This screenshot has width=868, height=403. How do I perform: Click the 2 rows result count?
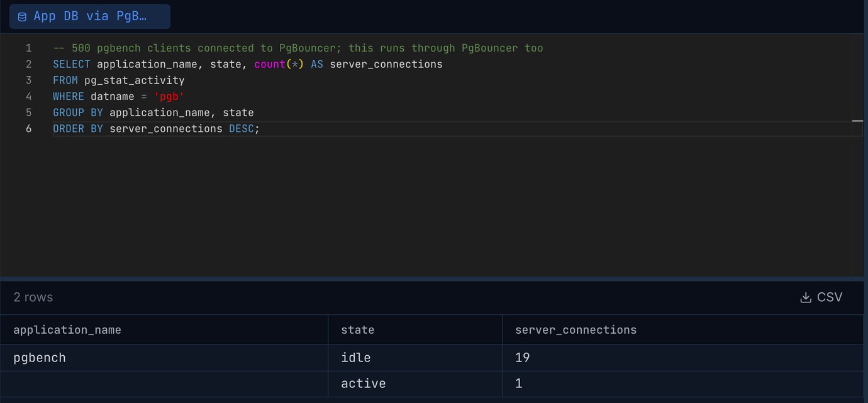(33, 297)
